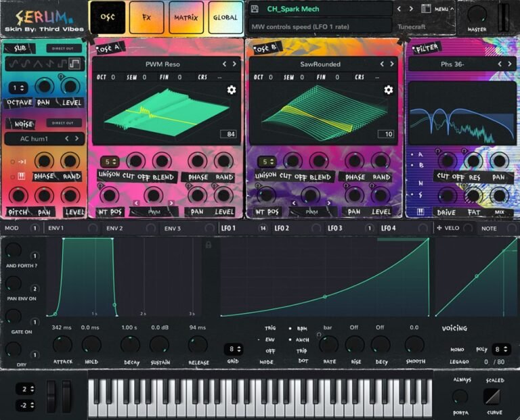The image size is (520, 420).
Task: Open the PWM Reso wavetable name menu
Action: tap(162, 64)
